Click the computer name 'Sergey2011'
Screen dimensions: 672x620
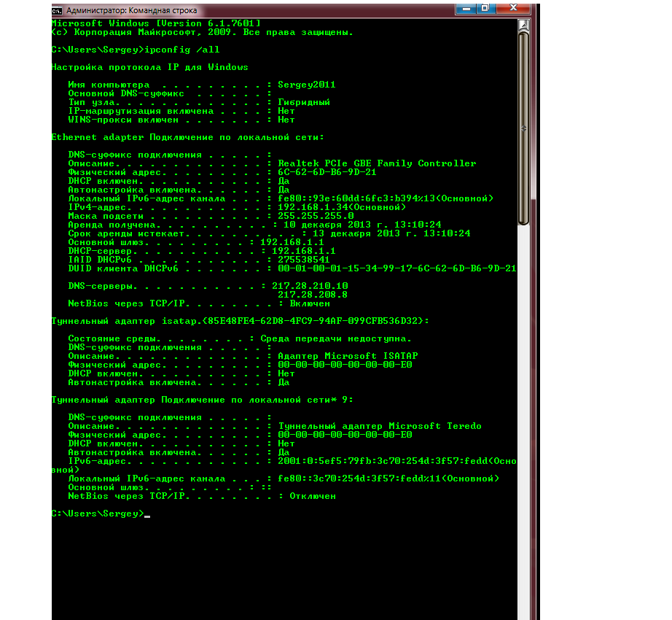pos(307,85)
